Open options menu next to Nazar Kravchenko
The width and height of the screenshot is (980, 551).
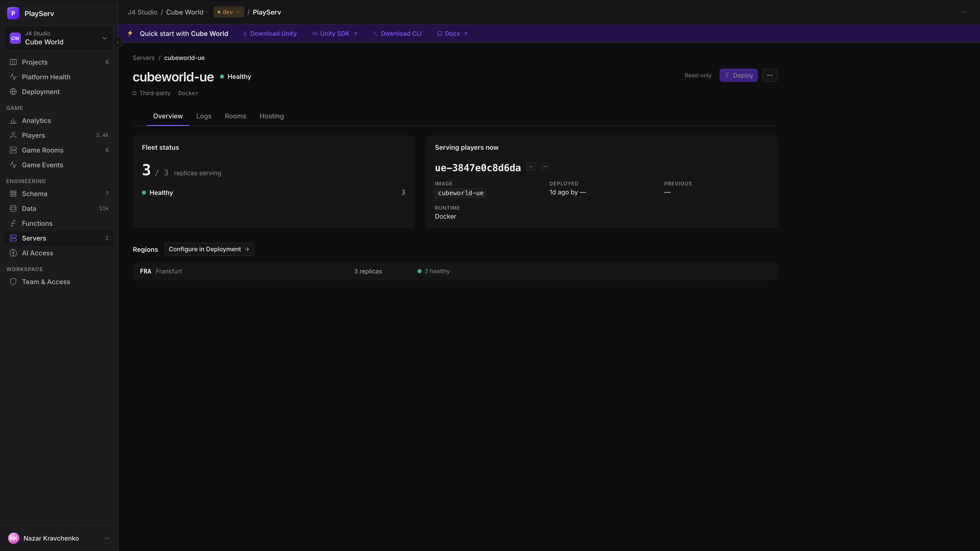pos(107,538)
